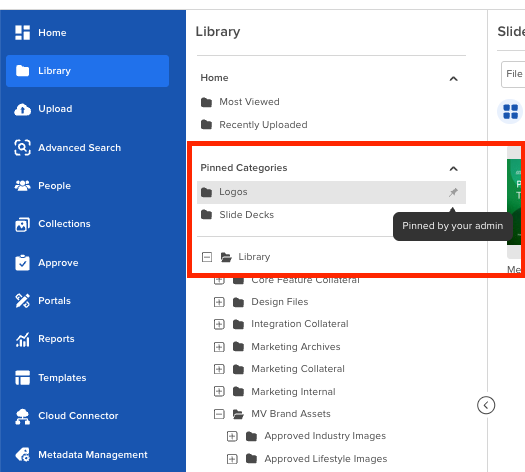Viewport: 525px width, 472px height.
Task: Open the Portals sidebar icon
Action: pyautogui.click(x=22, y=301)
